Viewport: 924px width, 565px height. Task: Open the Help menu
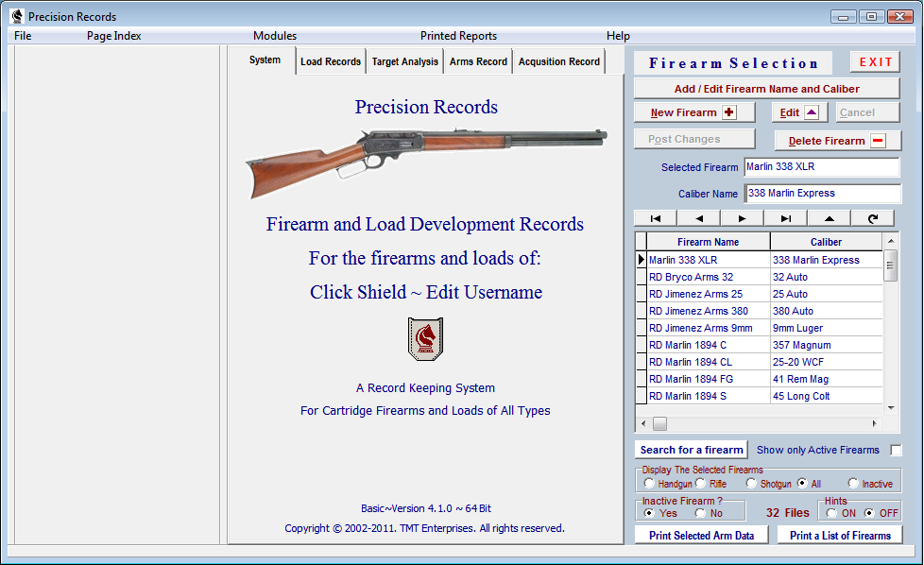point(618,36)
